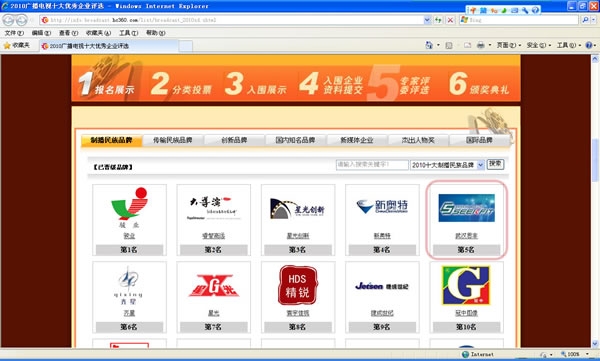
Task: Click the refresh page icon
Action: (x=438, y=20)
